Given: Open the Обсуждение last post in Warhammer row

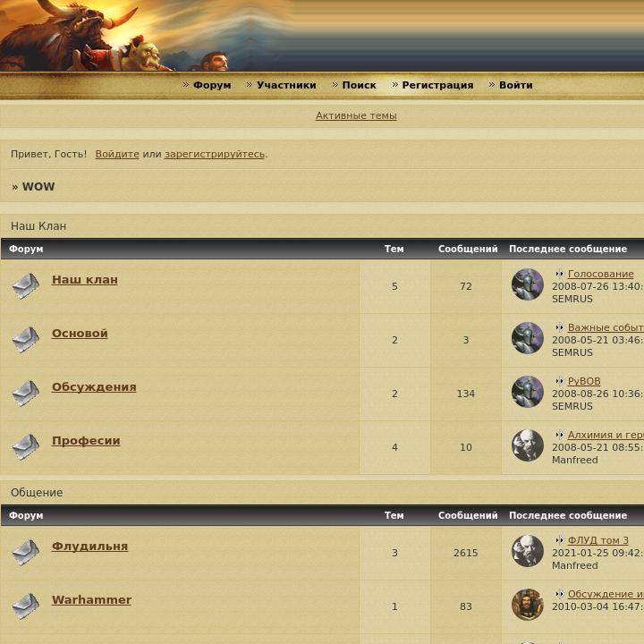Looking at the screenshot, I should point(606,594).
